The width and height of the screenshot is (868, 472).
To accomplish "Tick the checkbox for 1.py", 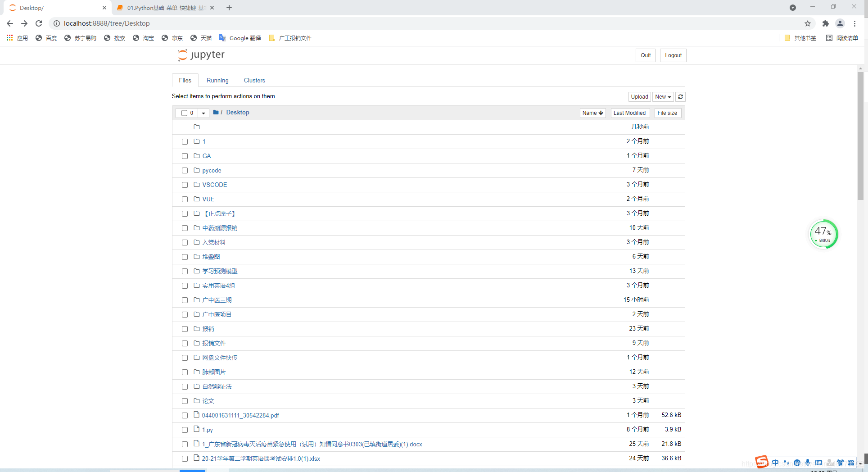I will coord(185,430).
